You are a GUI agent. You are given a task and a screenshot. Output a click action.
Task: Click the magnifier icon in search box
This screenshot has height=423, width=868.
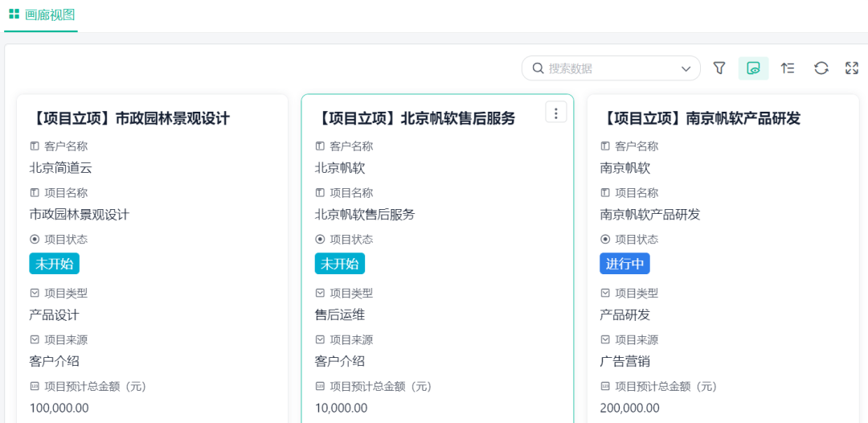coord(538,68)
